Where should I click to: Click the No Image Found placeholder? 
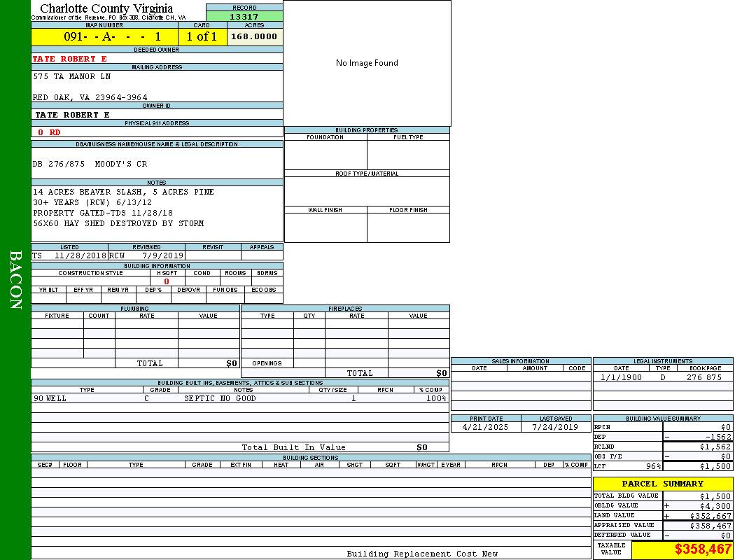[x=367, y=63]
